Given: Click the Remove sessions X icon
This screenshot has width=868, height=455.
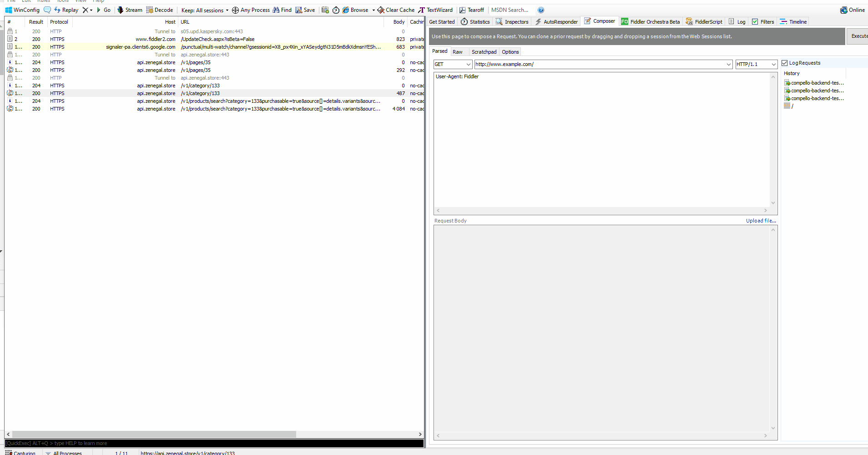Looking at the screenshot, I should click(x=85, y=10).
